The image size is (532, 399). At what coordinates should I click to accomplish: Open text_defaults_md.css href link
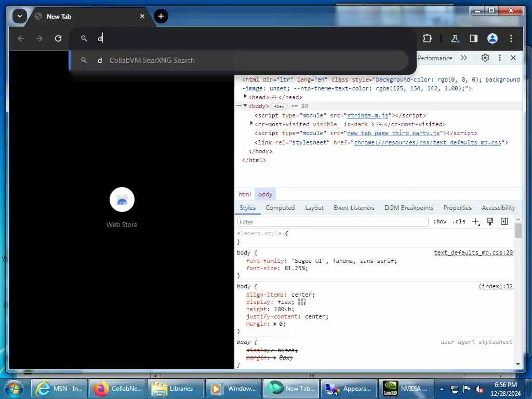tap(428, 142)
